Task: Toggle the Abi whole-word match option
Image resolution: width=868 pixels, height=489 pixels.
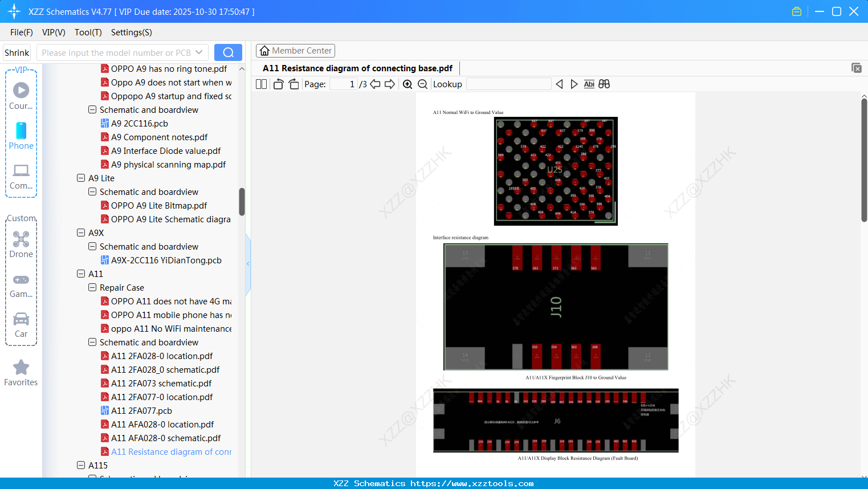Action: 589,84
